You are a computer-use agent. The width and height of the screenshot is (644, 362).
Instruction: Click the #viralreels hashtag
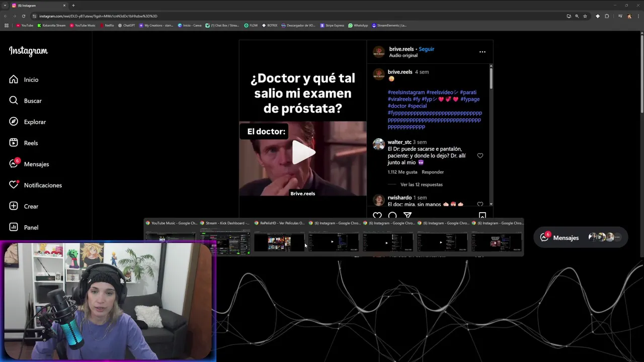(x=399, y=99)
